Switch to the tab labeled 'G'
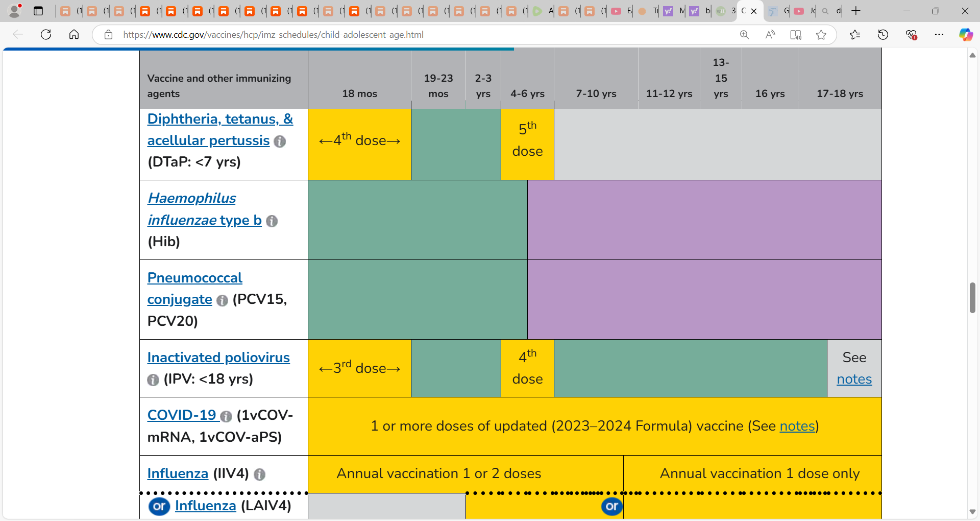 [x=777, y=11]
